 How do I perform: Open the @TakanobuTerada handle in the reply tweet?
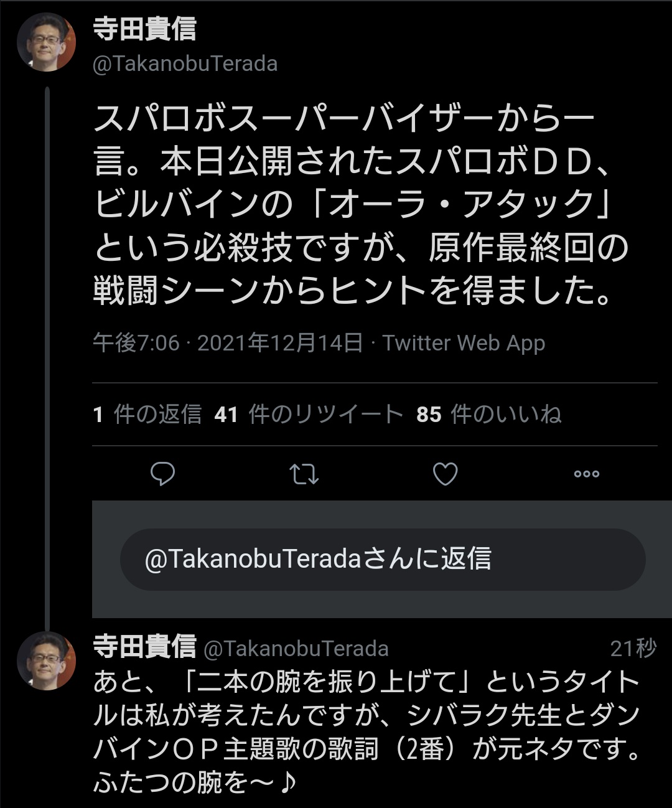coord(296,649)
